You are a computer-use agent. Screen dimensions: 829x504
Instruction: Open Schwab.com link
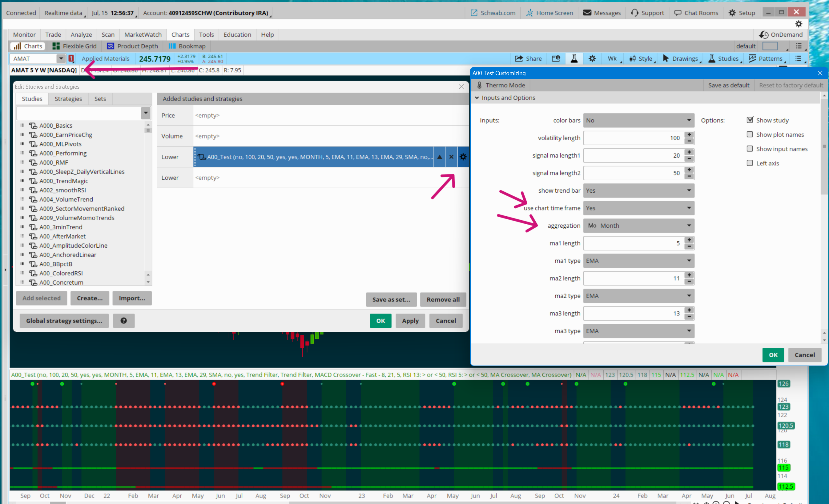tap(493, 13)
